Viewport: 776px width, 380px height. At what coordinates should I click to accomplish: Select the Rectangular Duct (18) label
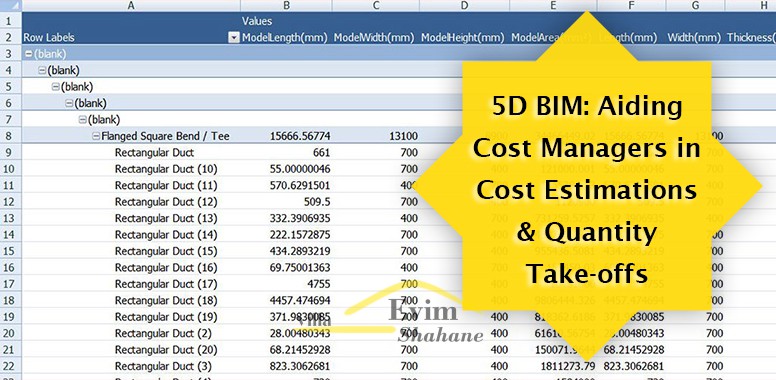click(166, 300)
